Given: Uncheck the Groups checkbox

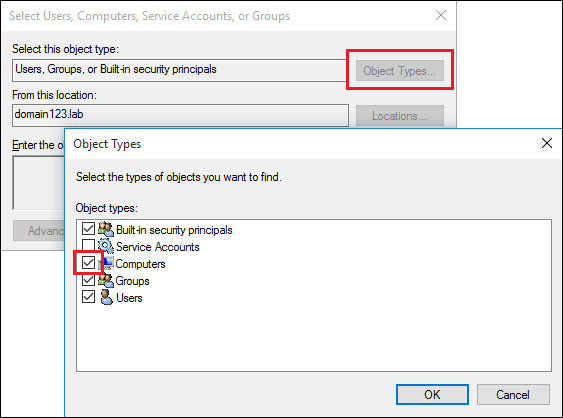Looking at the screenshot, I should pyautogui.click(x=88, y=280).
